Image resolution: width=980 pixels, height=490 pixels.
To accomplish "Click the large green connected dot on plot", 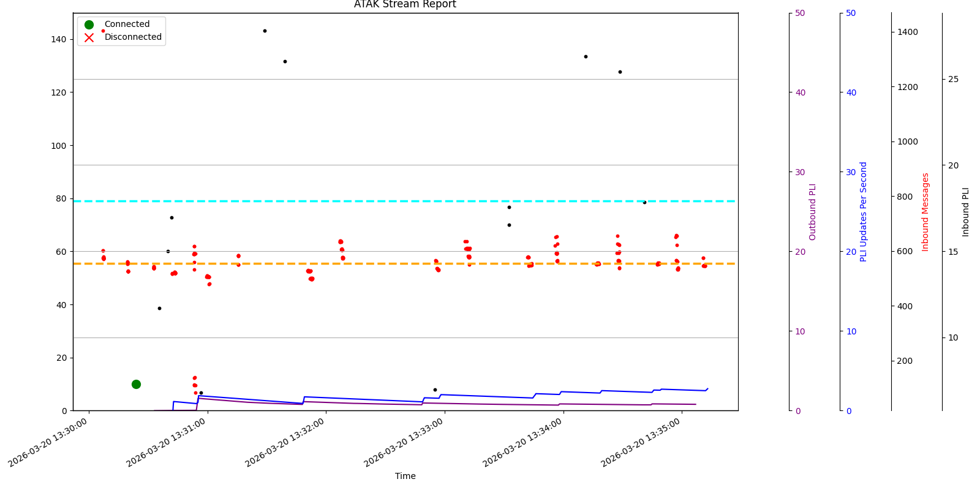I will pos(136,384).
